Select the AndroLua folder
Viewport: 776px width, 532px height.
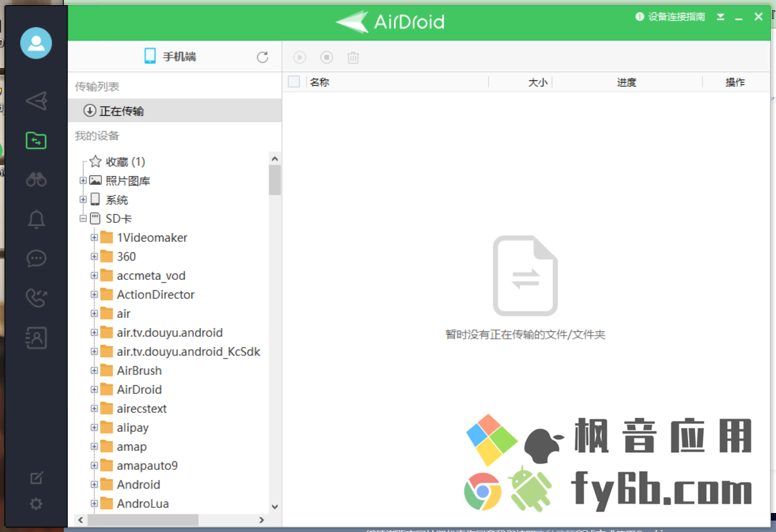tap(143, 503)
